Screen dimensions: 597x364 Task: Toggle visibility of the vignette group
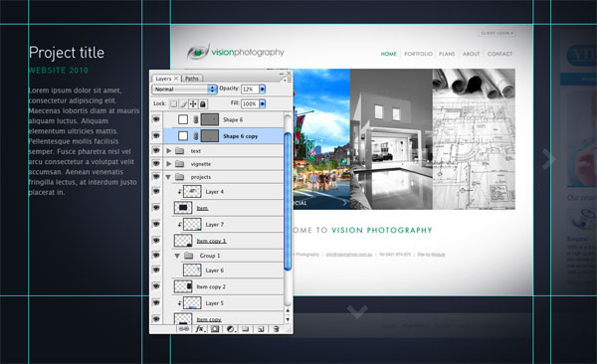click(x=156, y=164)
